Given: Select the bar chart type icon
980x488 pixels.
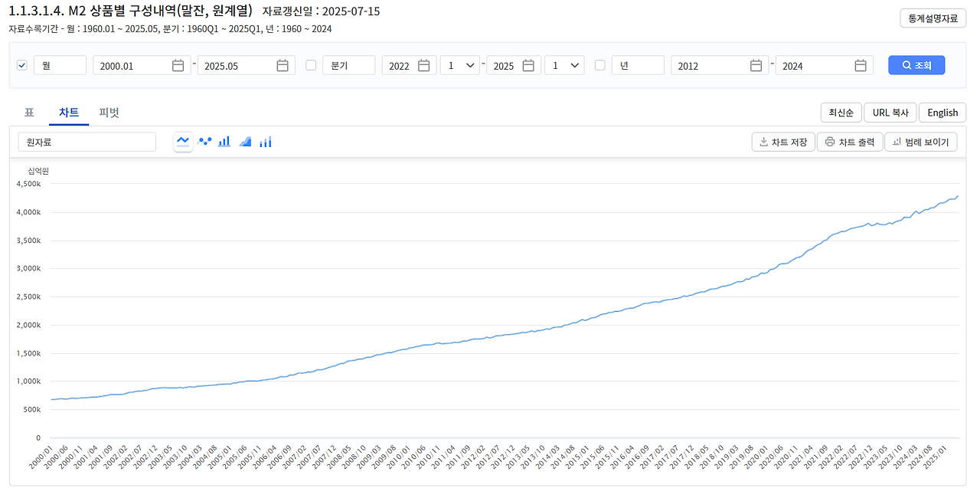Looking at the screenshot, I should click(x=224, y=142).
